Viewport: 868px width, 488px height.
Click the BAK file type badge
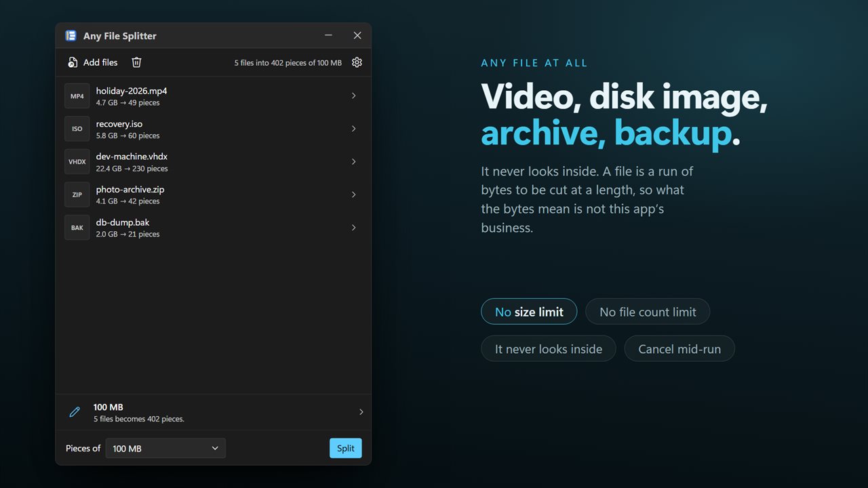(x=77, y=228)
